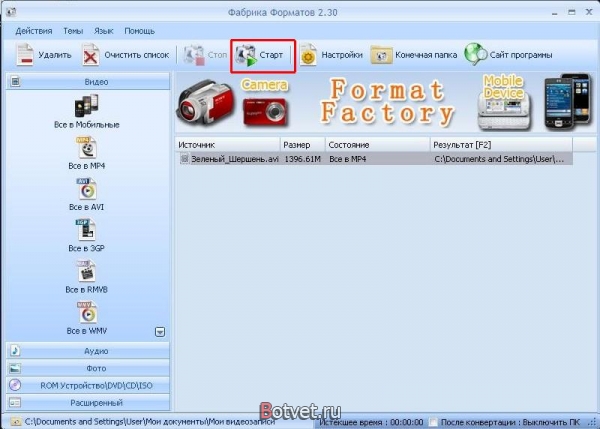Click the Удалить button label
Image resolution: width=600 pixels, height=429 pixels.
click(55, 55)
